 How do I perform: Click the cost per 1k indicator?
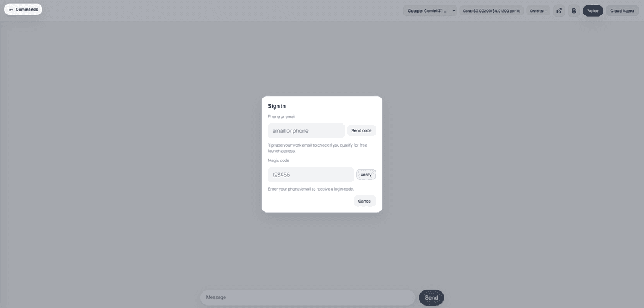[491, 11]
